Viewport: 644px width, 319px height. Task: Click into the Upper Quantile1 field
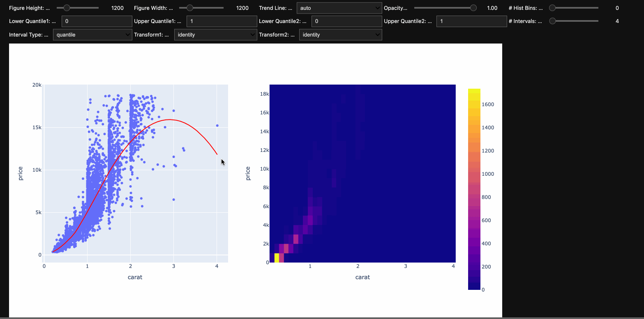point(222,21)
